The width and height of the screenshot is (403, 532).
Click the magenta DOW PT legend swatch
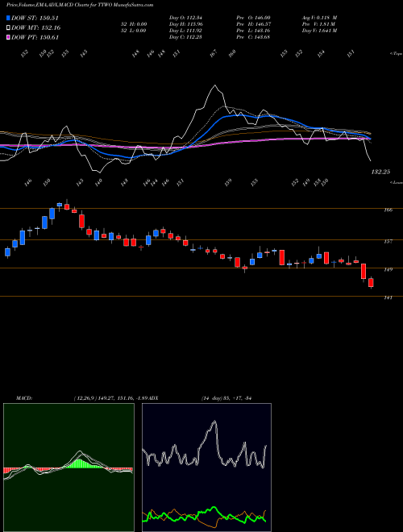pyautogui.click(x=9, y=37)
